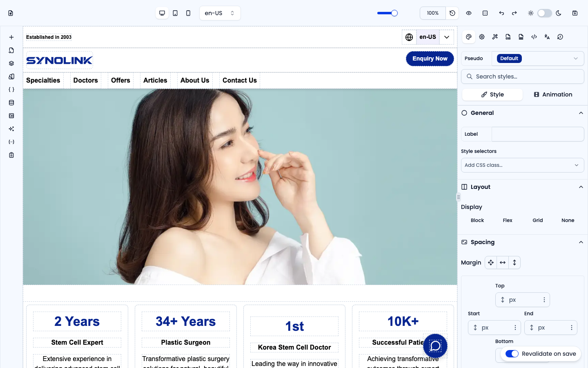Set display to Block

click(477, 220)
